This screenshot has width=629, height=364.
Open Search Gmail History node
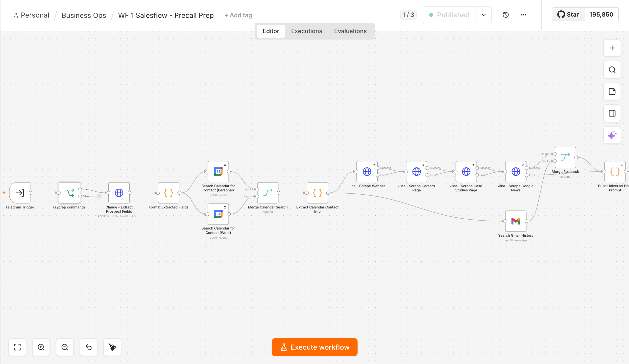coord(516,221)
